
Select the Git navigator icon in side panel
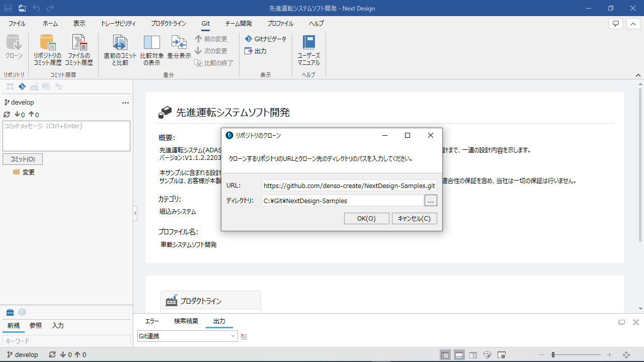pyautogui.click(x=22, y=86)
